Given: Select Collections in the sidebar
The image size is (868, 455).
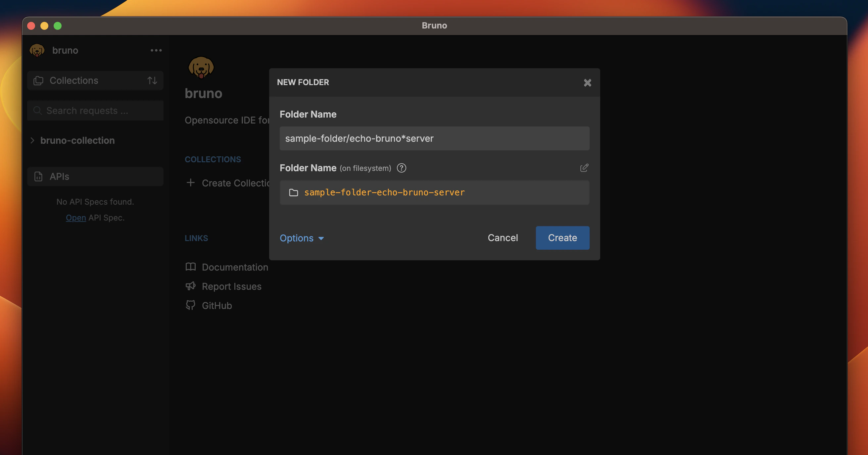Looking at the screenshot, I should point(74,80).
